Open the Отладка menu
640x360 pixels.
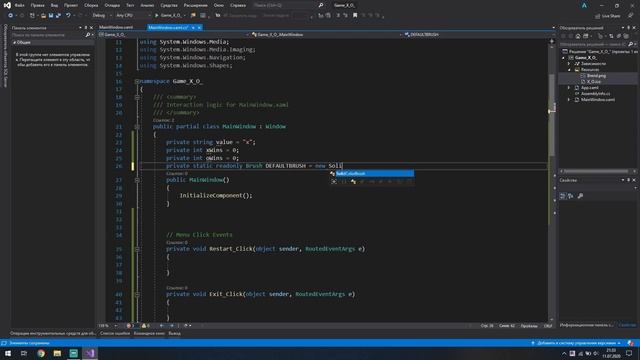pos(111,5)
